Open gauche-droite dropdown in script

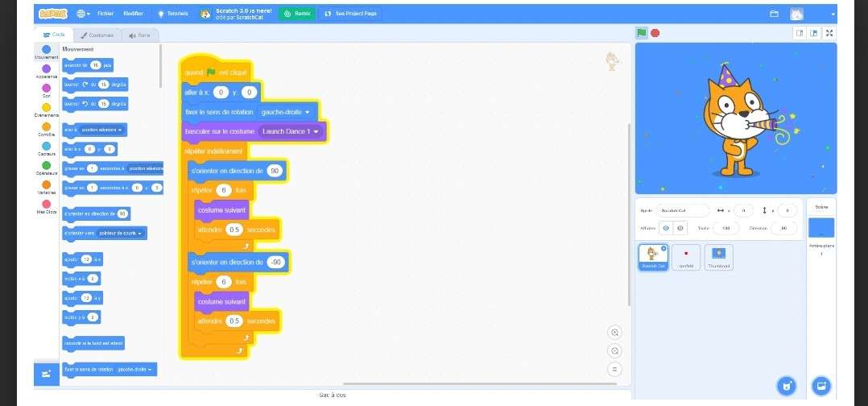(287, 112)
